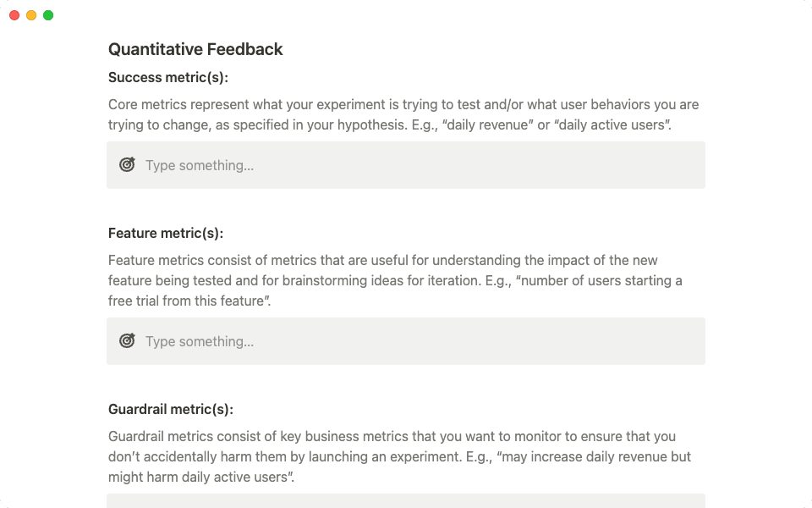This screenshot has width=812, height=508.
Task: Click the Success metrics description paragraph
Action: click(403, 114)
